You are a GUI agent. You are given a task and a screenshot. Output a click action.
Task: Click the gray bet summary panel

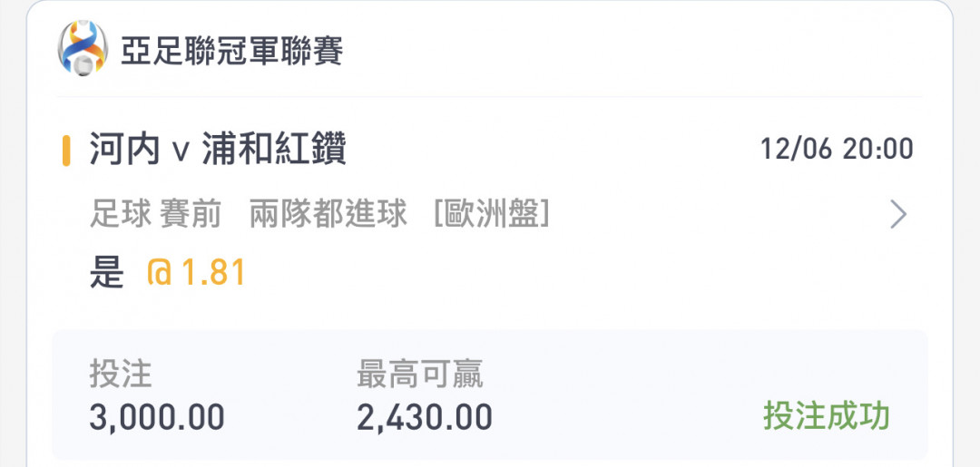pyautogui.click(x=490, y=395)
